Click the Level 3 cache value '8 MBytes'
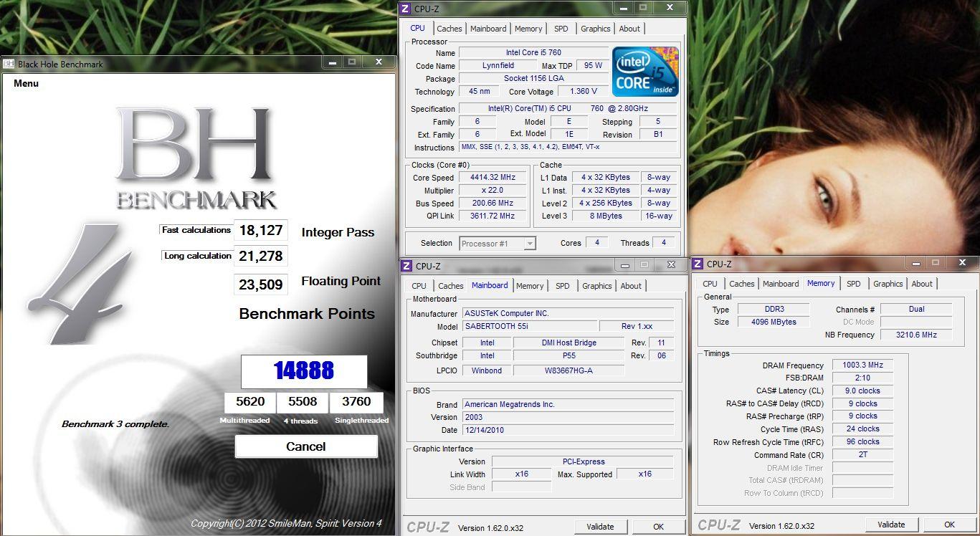The width and height of the screenshot is (980, 536). click(606, 216)
